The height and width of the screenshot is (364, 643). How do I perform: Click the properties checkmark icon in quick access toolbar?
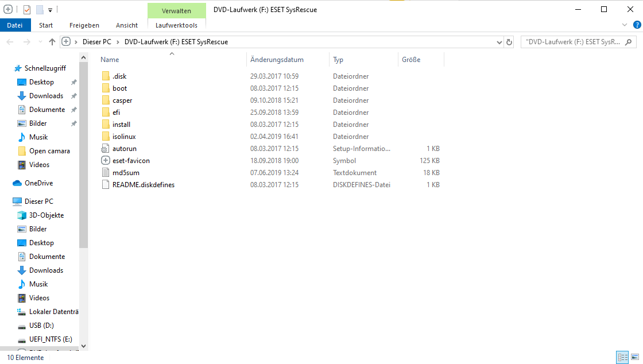[26, 9]
